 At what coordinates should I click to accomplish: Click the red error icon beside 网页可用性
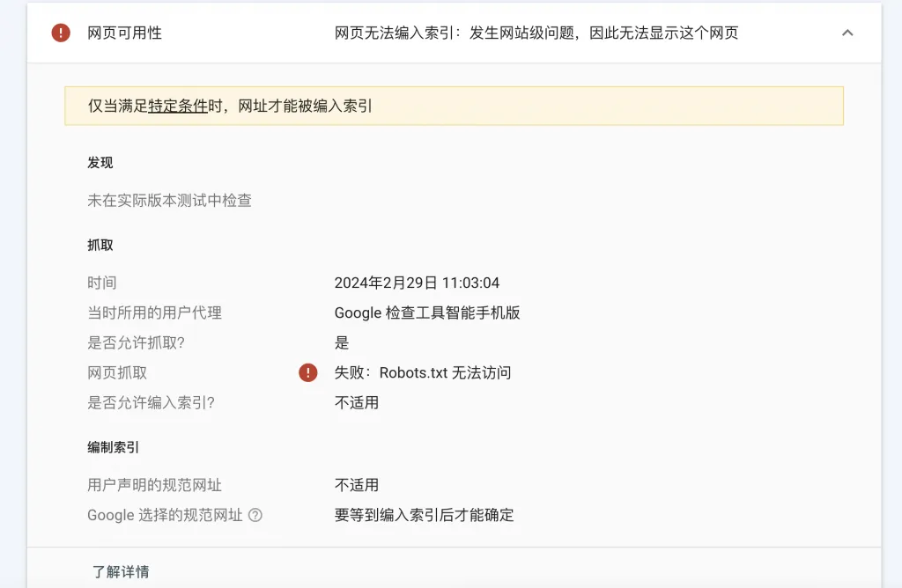[61, 33]
